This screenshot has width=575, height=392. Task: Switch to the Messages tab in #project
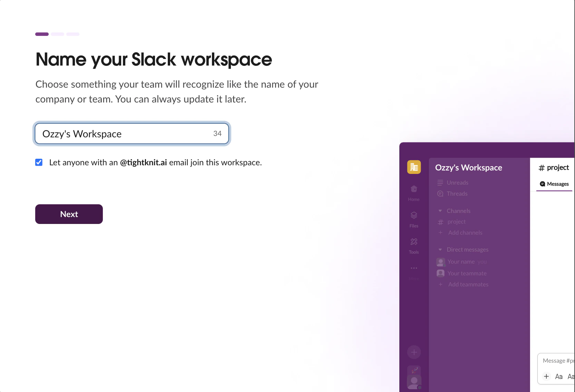554,184
